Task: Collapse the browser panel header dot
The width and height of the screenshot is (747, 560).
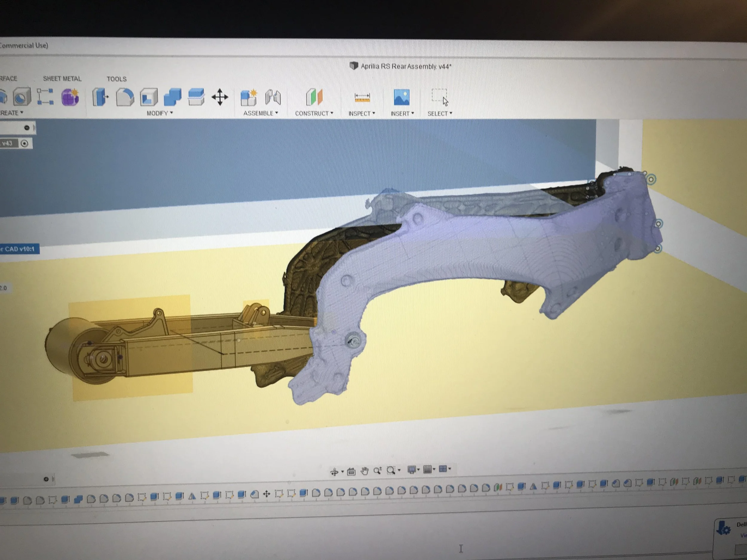Action: [x=27, y=128]
